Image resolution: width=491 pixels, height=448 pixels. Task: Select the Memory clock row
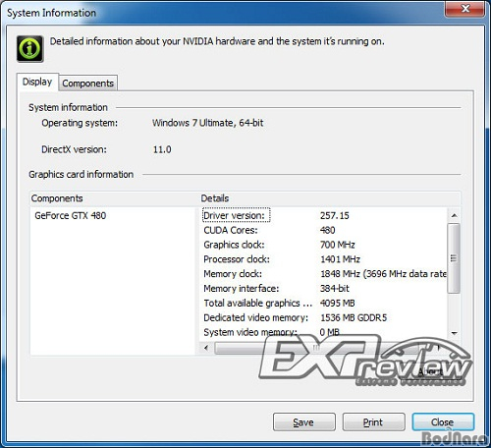(324, 274)
